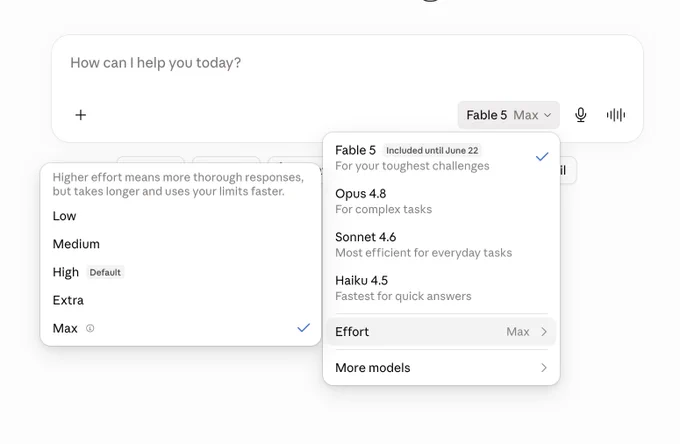The image size is (680, 444).
Task: Select Low effort level
Action: pos(180,216)
